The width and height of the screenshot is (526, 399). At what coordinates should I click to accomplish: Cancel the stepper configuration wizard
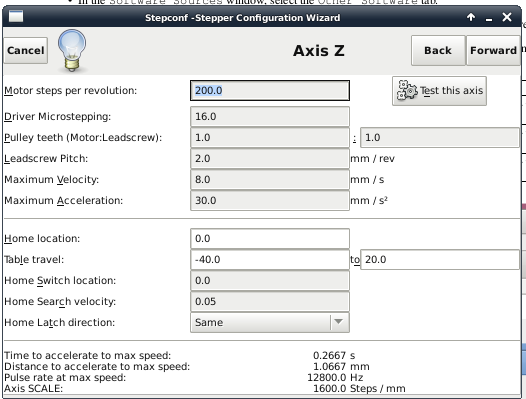click(x=25, y=50)
